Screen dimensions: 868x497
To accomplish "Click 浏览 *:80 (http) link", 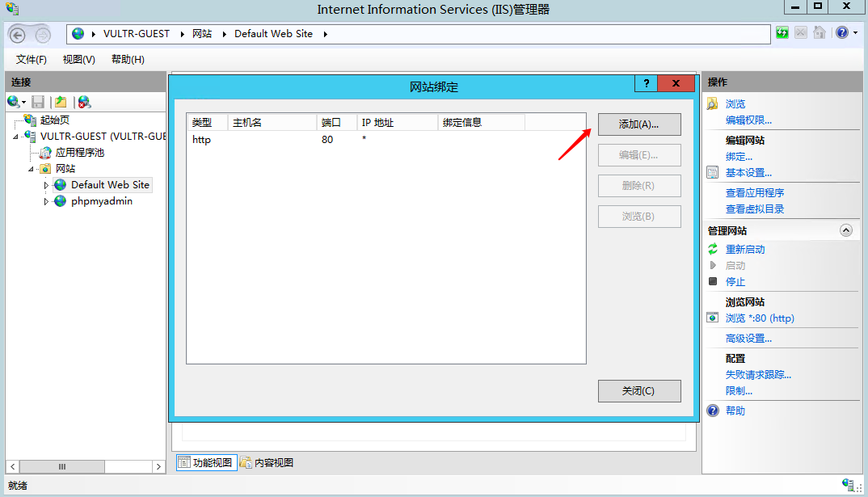I will (x=760, y=318).
